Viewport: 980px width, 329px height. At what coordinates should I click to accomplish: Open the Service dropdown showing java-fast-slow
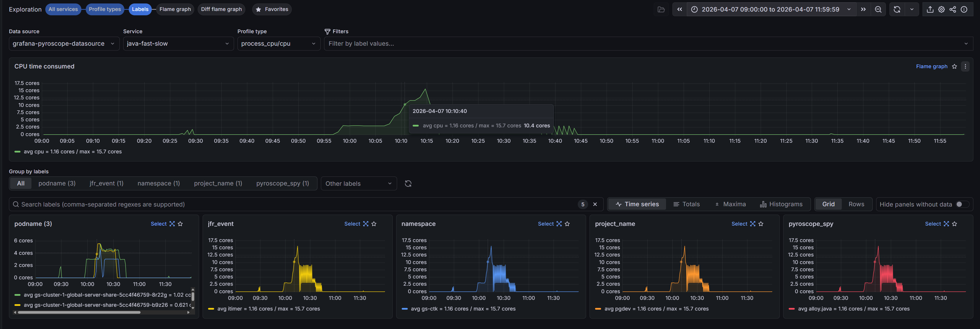[x=178, y=44]
